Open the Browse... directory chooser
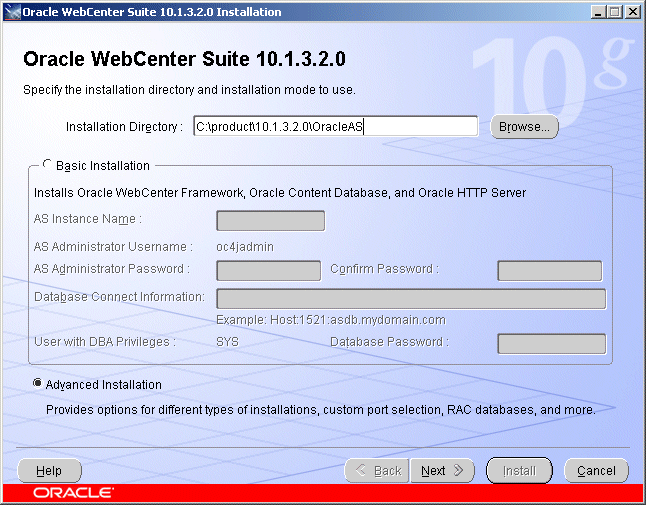 pyautogui.click(x=524, y=126)
